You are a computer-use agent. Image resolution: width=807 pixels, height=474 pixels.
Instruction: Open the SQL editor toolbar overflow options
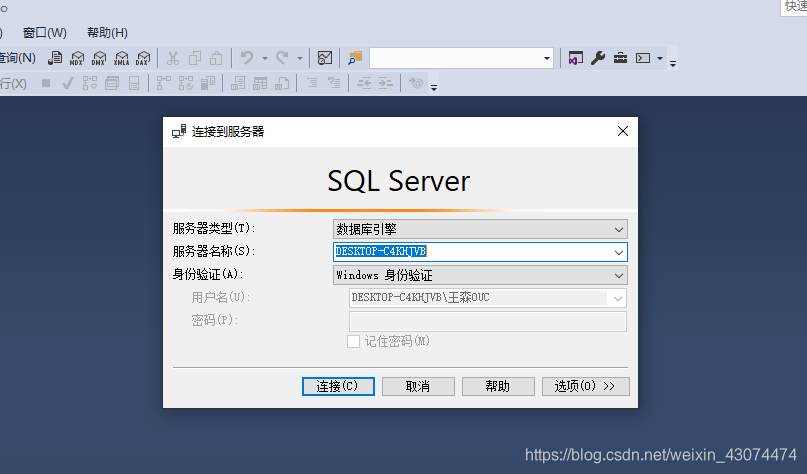tap(434, 87)
